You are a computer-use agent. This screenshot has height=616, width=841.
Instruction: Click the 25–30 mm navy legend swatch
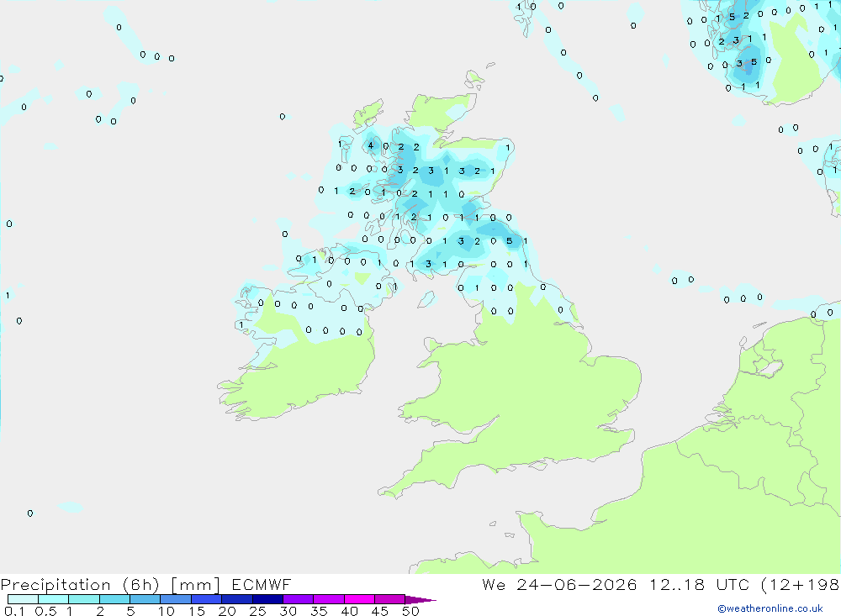click(x=267, y=599)
